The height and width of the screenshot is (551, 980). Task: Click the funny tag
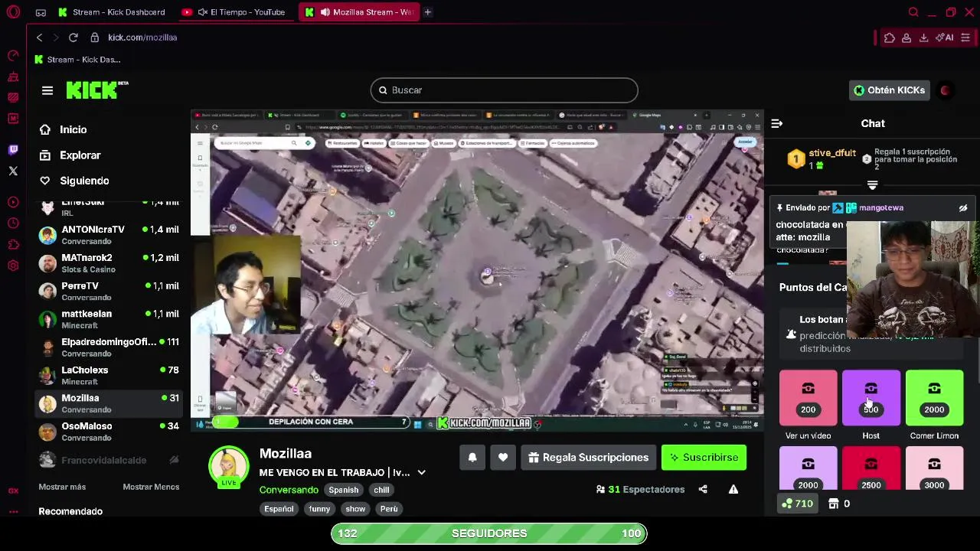tap(319, 509)
